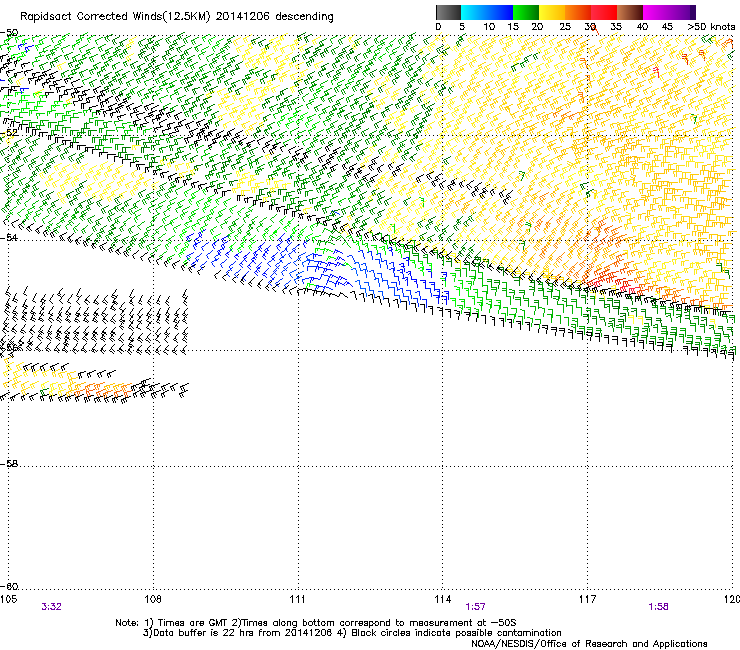Click the latitude label '-50'
This screenshot has height=650, width=740.
(x=9, y=33)
